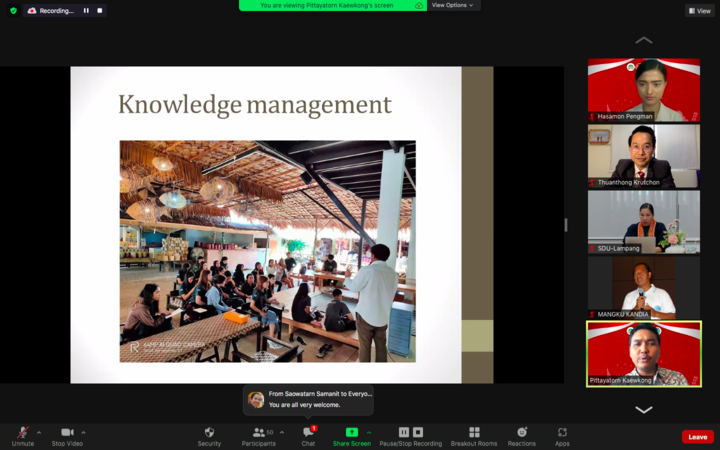
Task: Expand audio options arrow next to Unmute
Action: (x=39, y=432)
